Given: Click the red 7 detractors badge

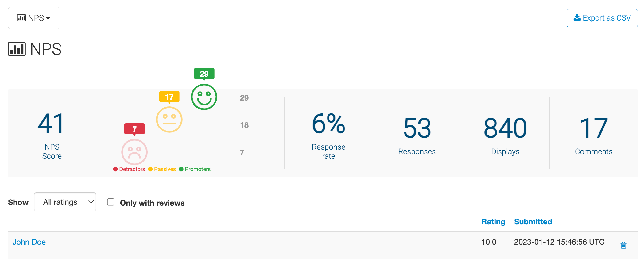Looking at the screenshot, I should [x=134, y=129].
